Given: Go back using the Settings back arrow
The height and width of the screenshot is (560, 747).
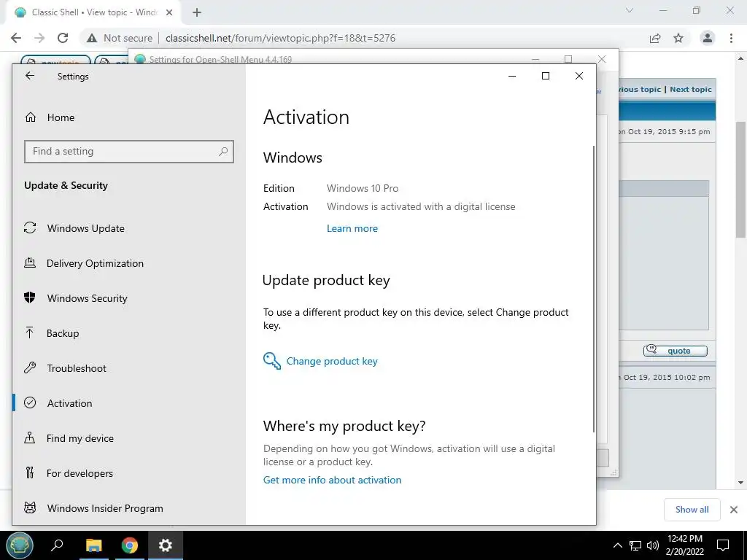Looking at the screenshot, I should click(30, 76).
